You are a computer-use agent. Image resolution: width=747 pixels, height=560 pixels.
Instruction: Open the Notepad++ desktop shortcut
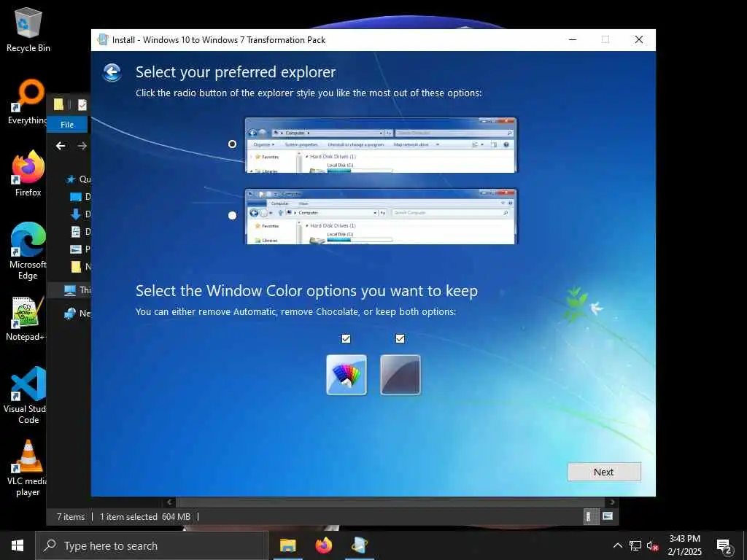[x=26, y=319]
